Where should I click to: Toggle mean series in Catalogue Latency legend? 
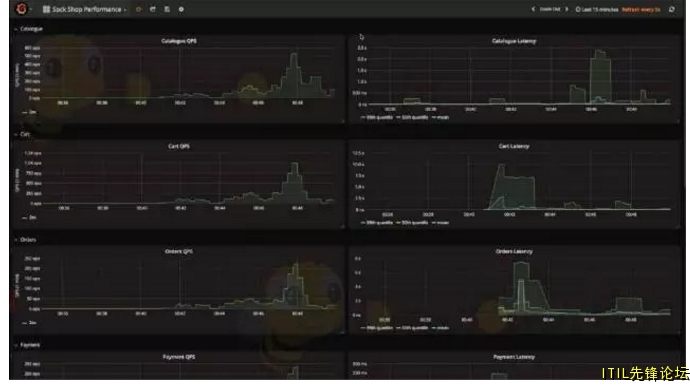(440, 117)
